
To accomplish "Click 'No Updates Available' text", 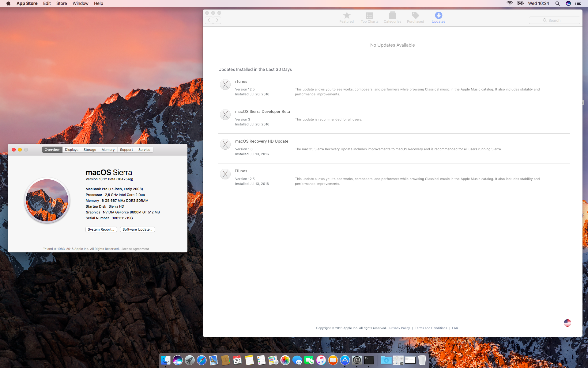I will point(392,45).
